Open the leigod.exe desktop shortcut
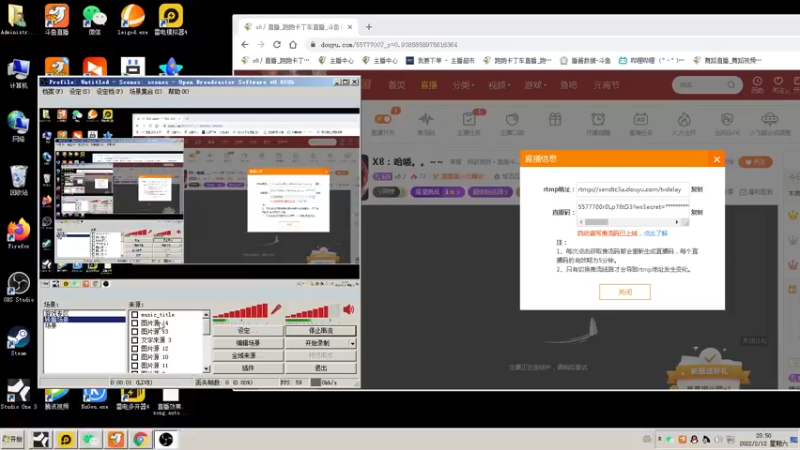The image size is (800, 450). coord(133,19)
